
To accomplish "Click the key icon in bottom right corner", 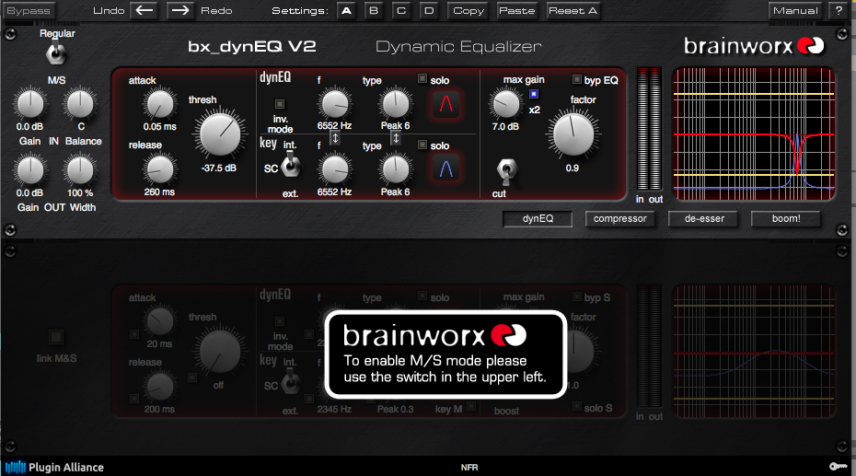I will (x=838, y=466).
